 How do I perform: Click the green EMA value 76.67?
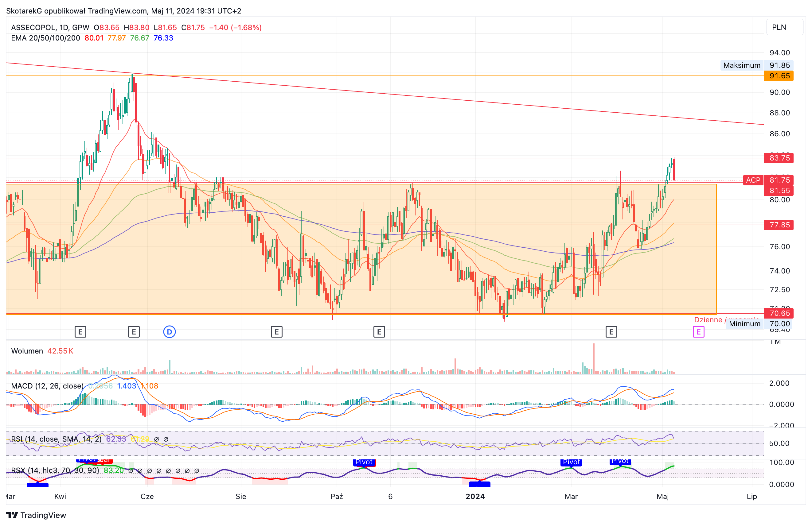(139, 38)
